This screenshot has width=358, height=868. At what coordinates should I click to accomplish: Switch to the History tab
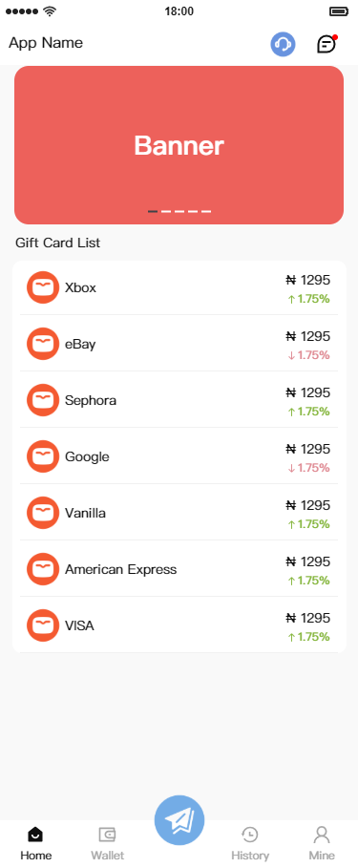[x=250, y=843]
